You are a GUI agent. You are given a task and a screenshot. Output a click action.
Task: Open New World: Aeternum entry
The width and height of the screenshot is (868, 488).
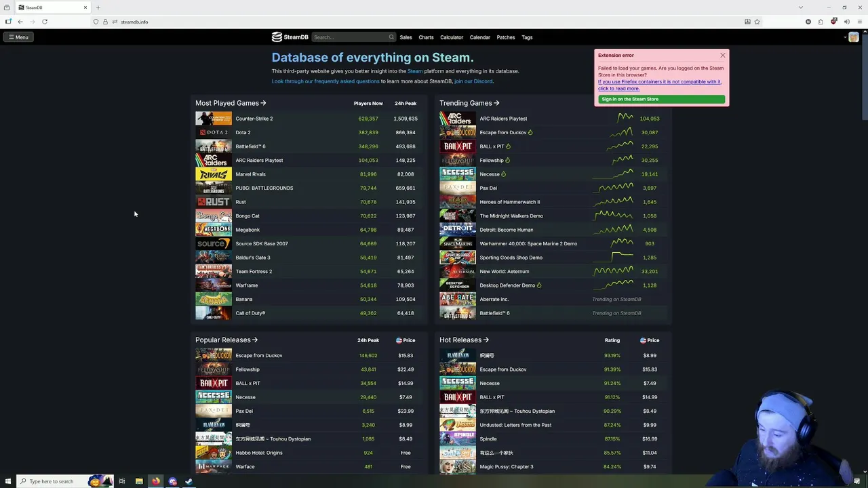tap(505, 271)
